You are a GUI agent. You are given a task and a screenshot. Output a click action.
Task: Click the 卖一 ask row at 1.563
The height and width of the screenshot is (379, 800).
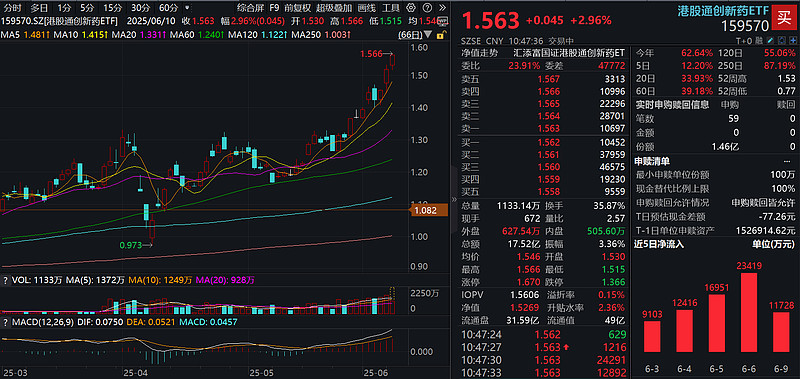tap(543, 128)
